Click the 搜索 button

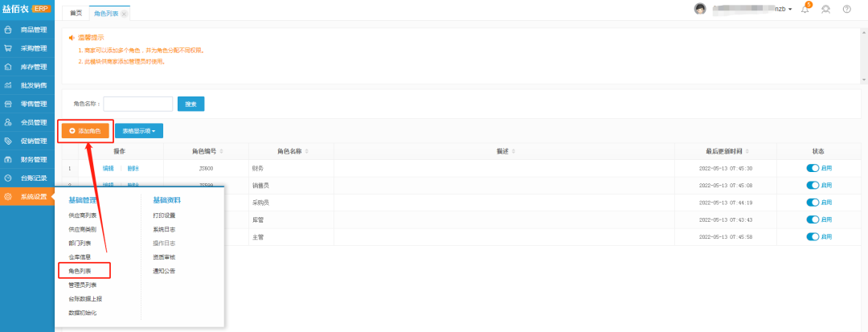click(190, 104)
